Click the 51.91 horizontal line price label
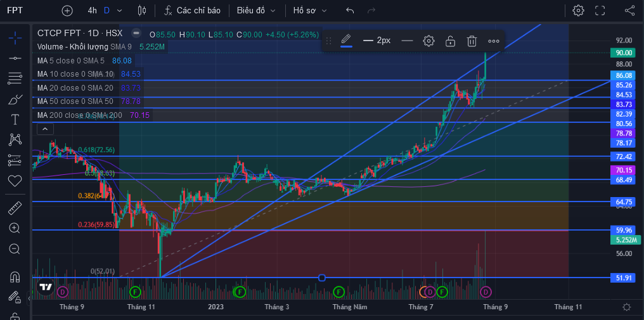 [x=623, y=278]
